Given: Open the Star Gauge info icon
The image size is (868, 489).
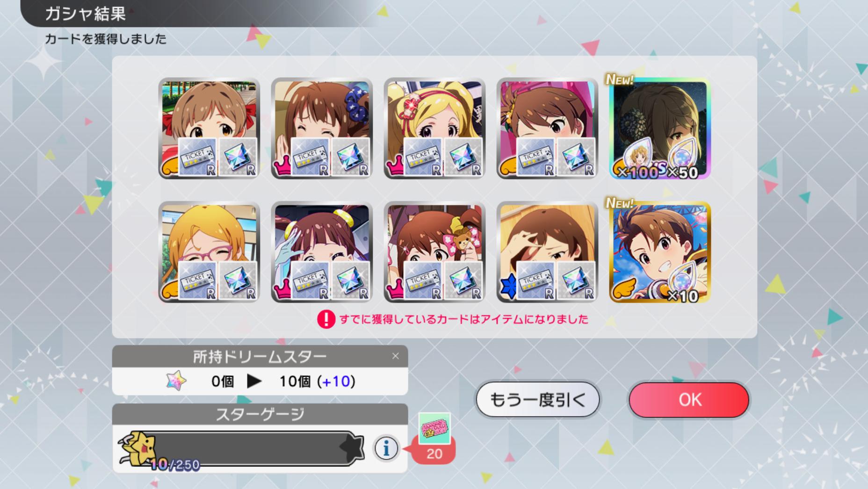Looking at the screenshot, I should coord(386,449).
